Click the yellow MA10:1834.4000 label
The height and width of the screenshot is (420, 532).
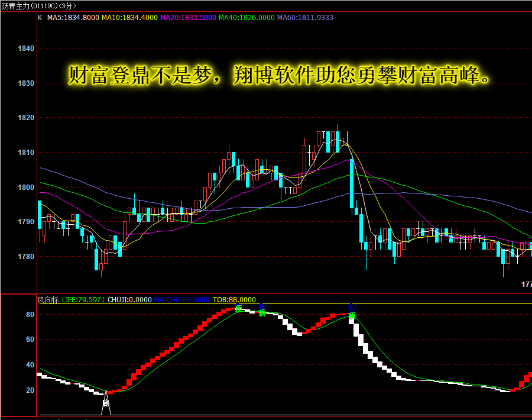click(129, 18)
